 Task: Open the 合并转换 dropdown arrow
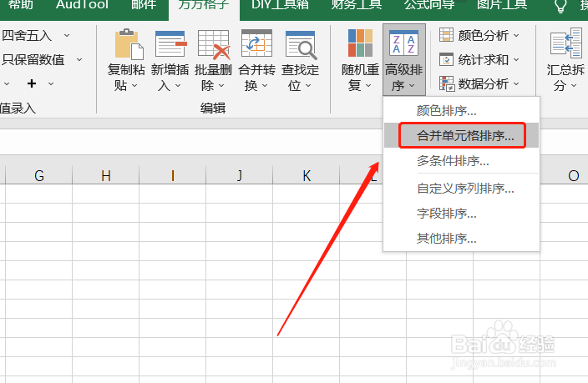pos(265,86)
